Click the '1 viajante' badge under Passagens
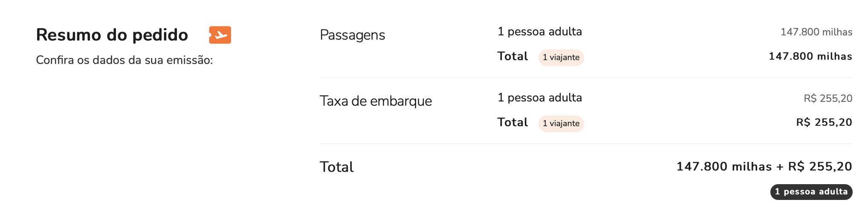Image resolution: width=868 pixels, height=214 pixels. pyautogui.click(x=561, y=58)
